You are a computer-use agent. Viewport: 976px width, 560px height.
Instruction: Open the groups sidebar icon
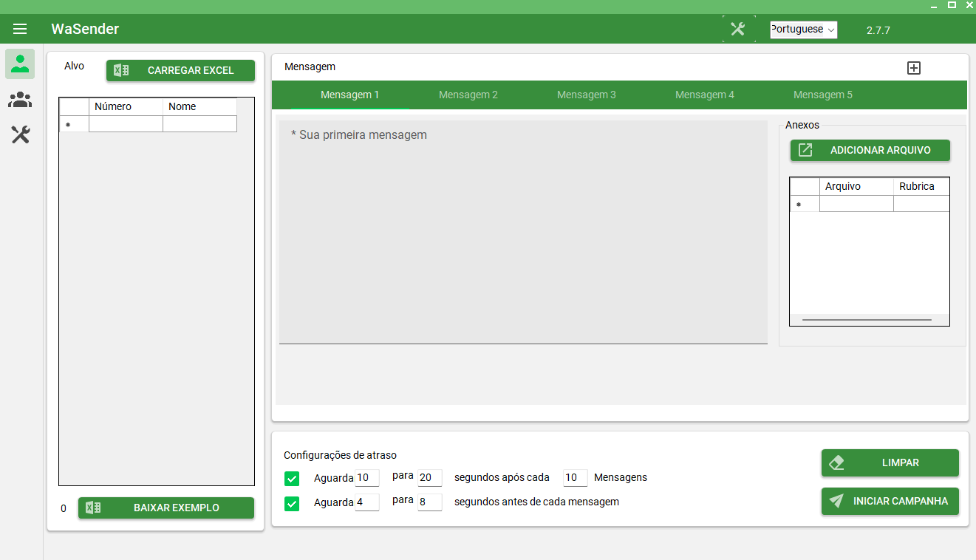(x=20, y=99)
